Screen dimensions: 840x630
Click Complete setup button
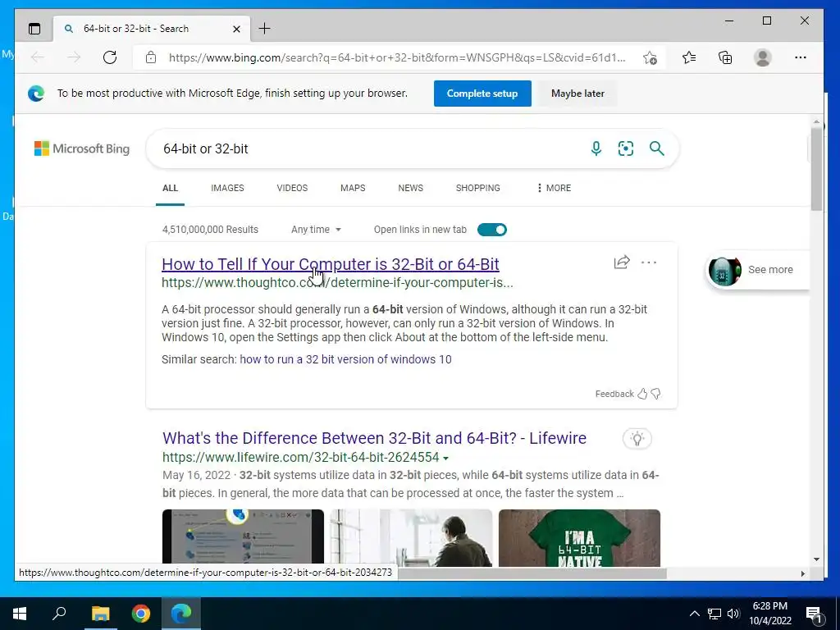482,94
